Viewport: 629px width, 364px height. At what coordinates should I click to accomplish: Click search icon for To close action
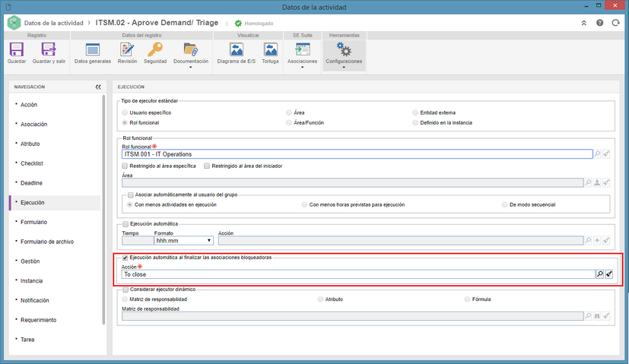[x=599, y=274]
